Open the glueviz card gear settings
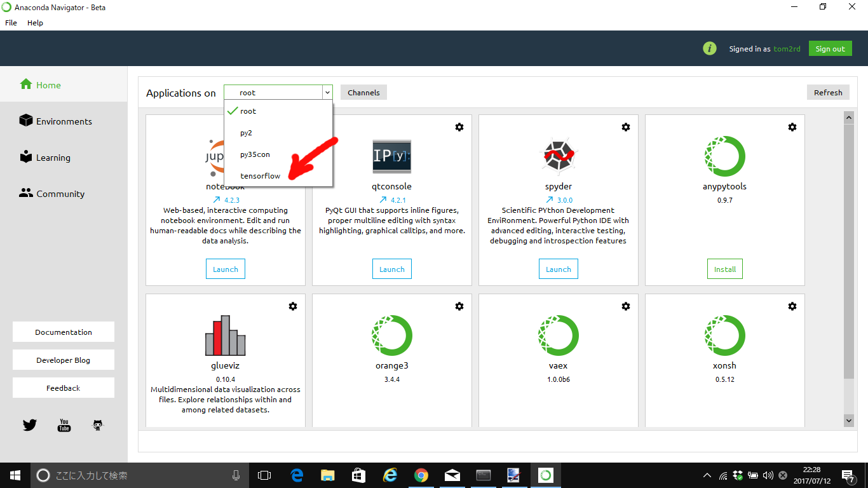The height and width of the screenshot is (488, 868). point(293,306)
